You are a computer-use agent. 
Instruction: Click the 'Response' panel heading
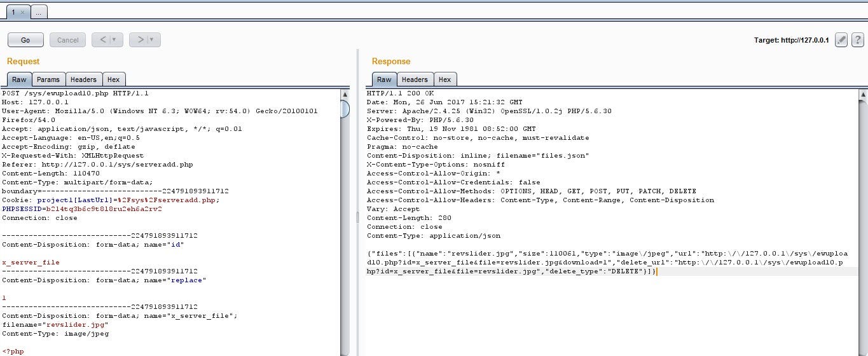391,62
